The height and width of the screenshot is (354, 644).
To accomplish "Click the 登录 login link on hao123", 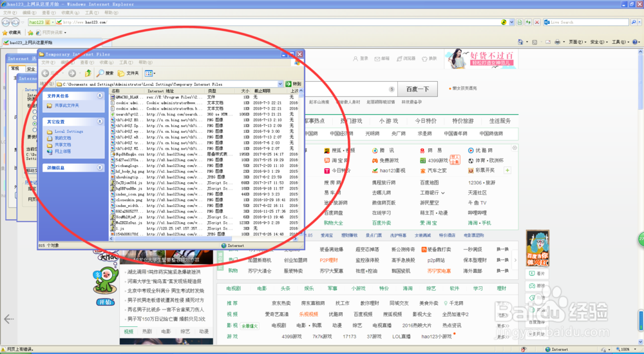I will point(361,59).
